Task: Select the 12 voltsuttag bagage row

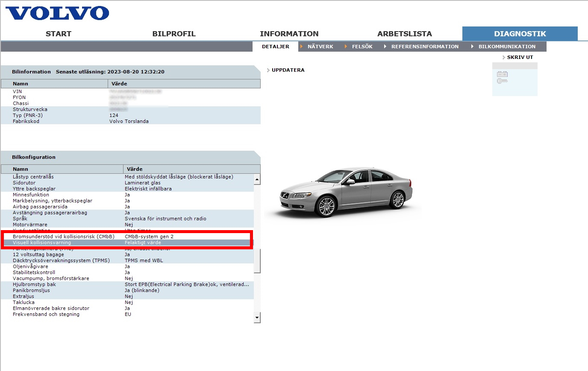Action: (127, 254)
